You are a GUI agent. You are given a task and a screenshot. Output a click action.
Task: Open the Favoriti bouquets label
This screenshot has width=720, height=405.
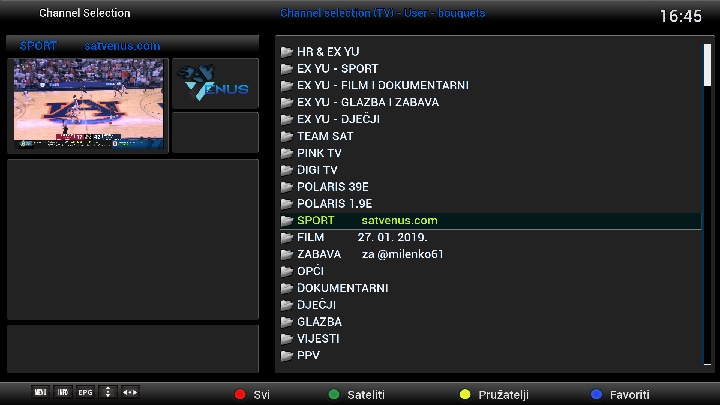click(x=630, y=395)
